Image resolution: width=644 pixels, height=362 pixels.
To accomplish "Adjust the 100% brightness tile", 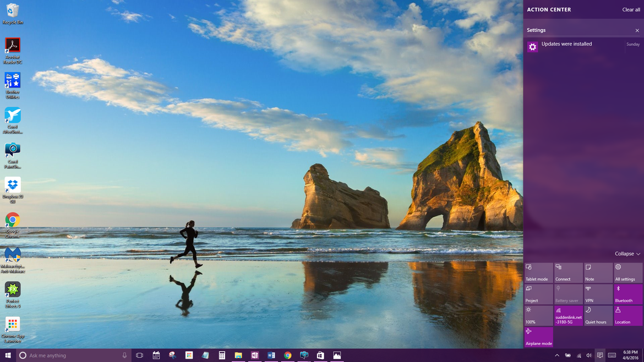I will tap(538, 315).
